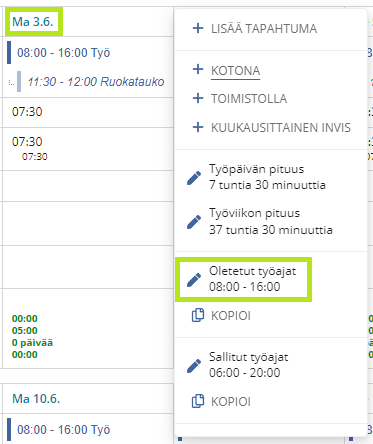This screenshot has width=373, height=444.
Task: Choose TOIMISTOLLA from the menu
Action: 249,99
